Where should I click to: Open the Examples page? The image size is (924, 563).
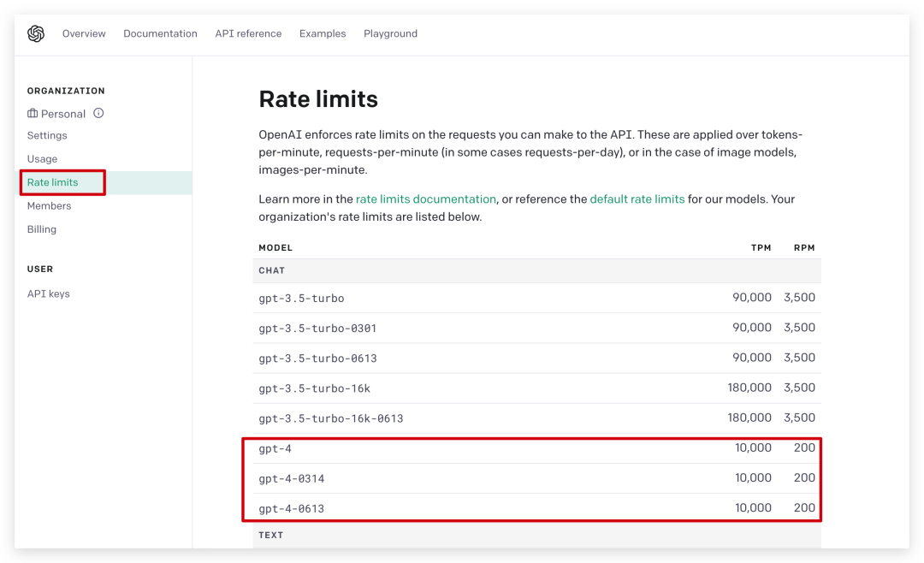tap(323, 33)
